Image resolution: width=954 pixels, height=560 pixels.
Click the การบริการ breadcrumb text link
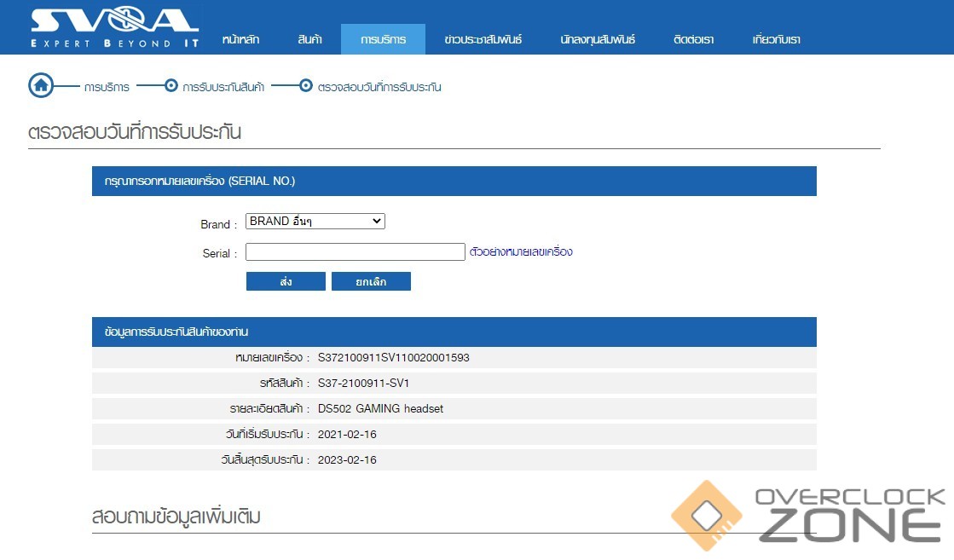tap(107, 87)
